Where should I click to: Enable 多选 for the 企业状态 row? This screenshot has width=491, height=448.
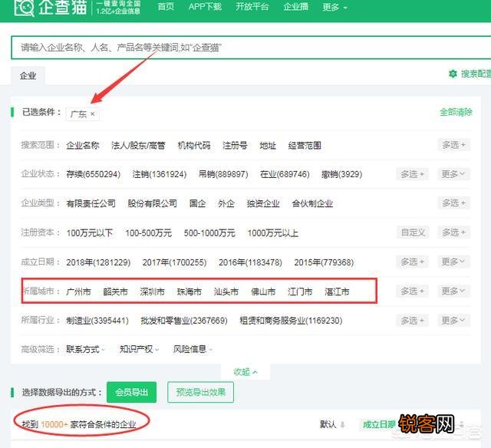[x=412, y=174]
